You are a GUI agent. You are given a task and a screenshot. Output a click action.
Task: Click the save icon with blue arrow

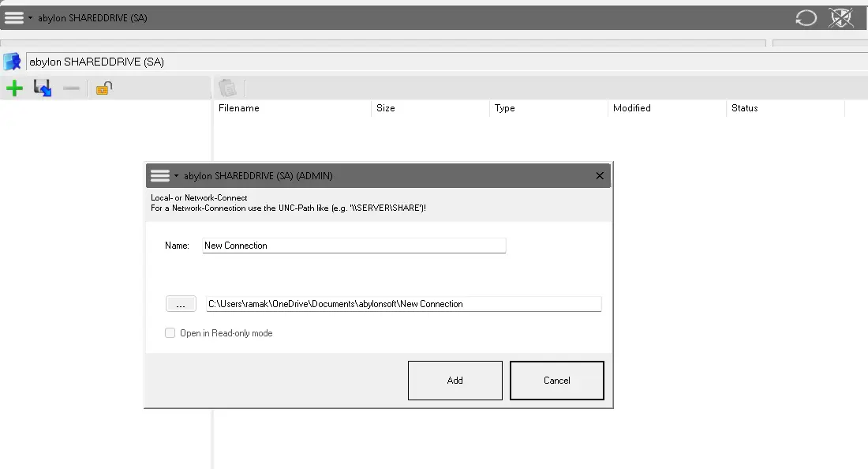coord(43,88)
